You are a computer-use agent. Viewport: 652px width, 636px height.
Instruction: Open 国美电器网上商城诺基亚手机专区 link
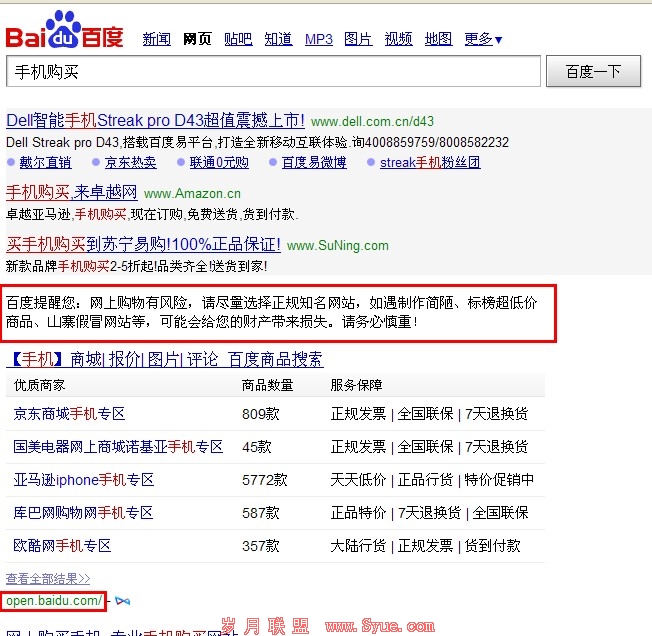tap(118, 447)
